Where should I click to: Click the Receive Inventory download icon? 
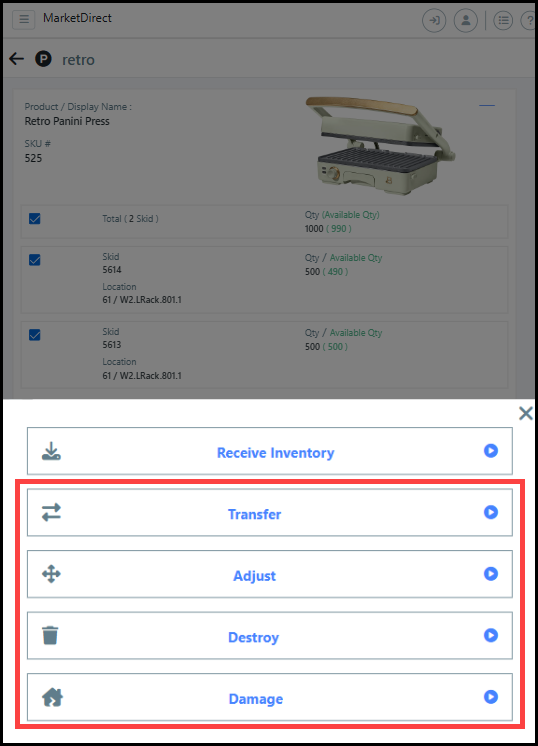click(51, 451)
